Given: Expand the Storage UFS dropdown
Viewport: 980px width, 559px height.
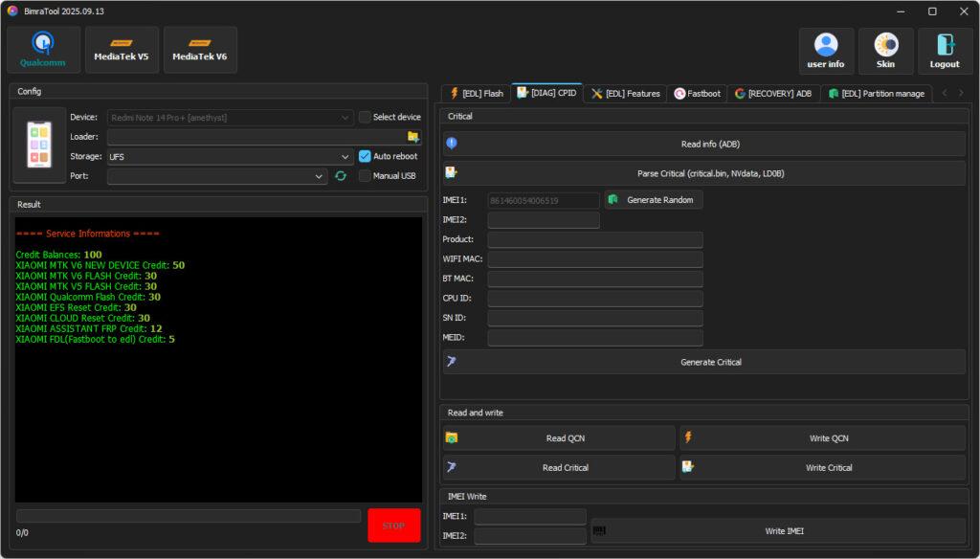Looking at the screenshot, I should tap(345, 157).
